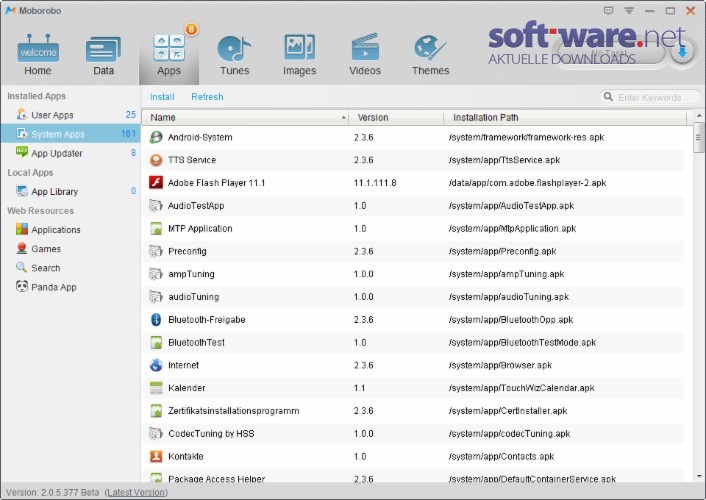Click path /system/app/TouchWizCalendar.apk
The width and height of the screenshot is (706, 500).
click(x=521, y=388)
